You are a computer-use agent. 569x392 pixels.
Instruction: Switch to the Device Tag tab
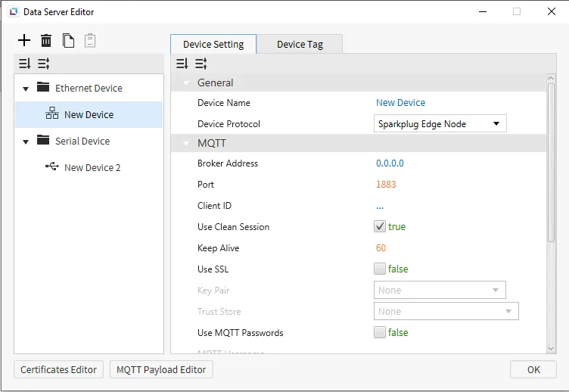tap(300, 44)
